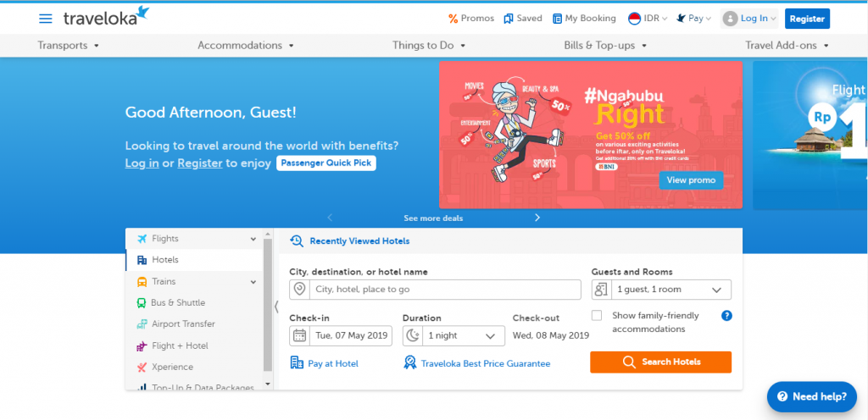The image size is (868, 420).
Task: Click the Register link in greeting text
Action: (200, 163)
